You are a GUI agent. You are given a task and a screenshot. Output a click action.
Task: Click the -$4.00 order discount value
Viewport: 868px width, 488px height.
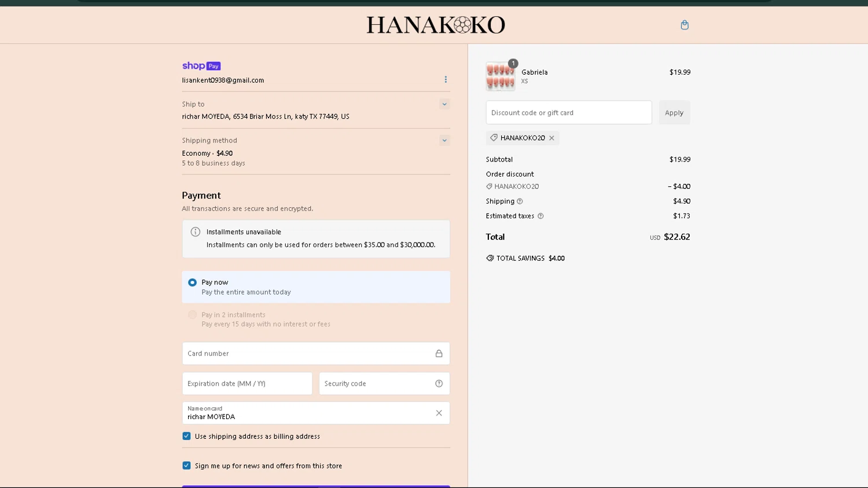coord(679,186)
